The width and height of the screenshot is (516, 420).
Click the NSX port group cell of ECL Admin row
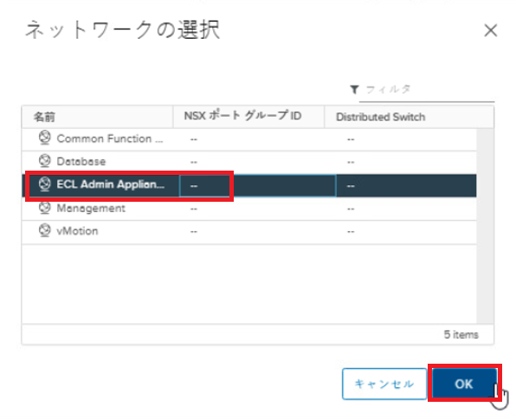(258, 185)
